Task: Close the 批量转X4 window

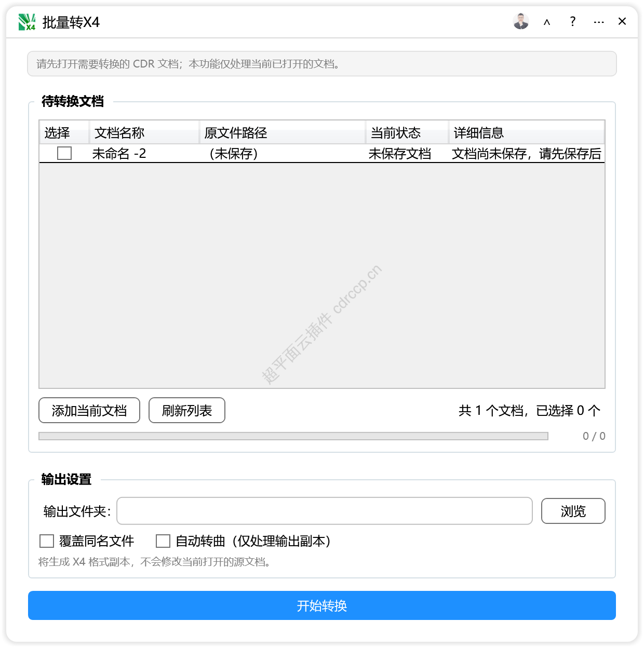Action: pos(622,21)
